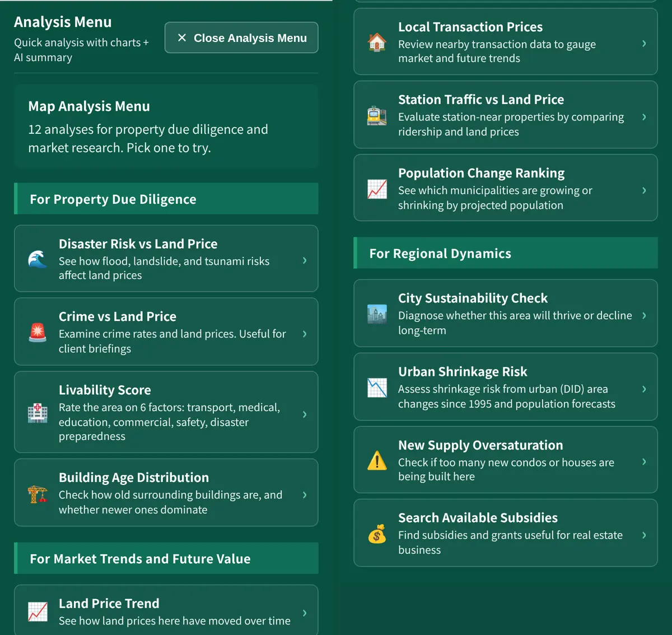The height and width of the screenshot is (635, 672).
Task: Click the chevron on Livability Score card
Action: click(x=305, y=414)
